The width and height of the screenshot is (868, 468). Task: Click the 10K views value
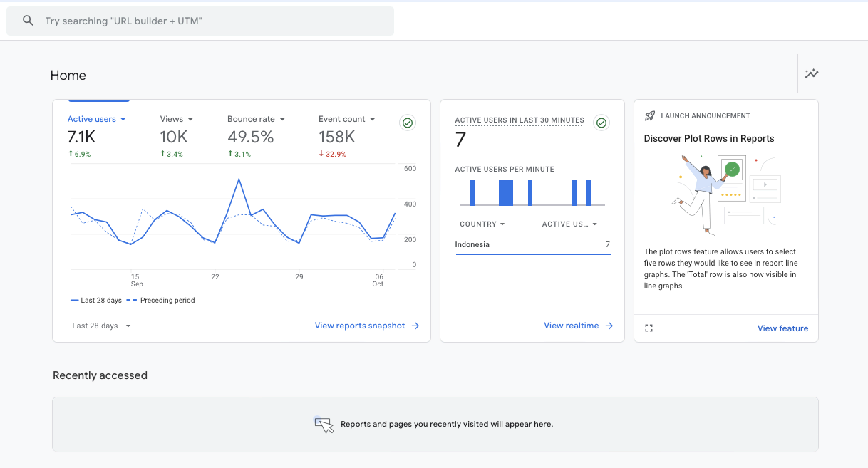point(174,137)
